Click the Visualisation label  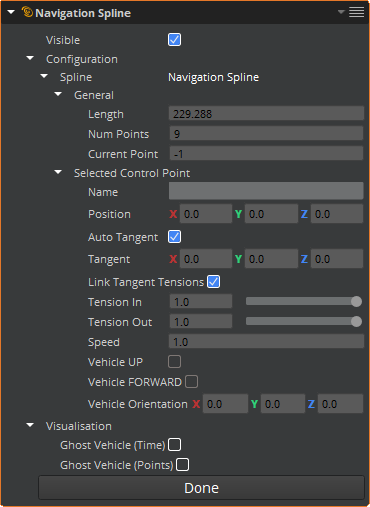tap(79, 426)
